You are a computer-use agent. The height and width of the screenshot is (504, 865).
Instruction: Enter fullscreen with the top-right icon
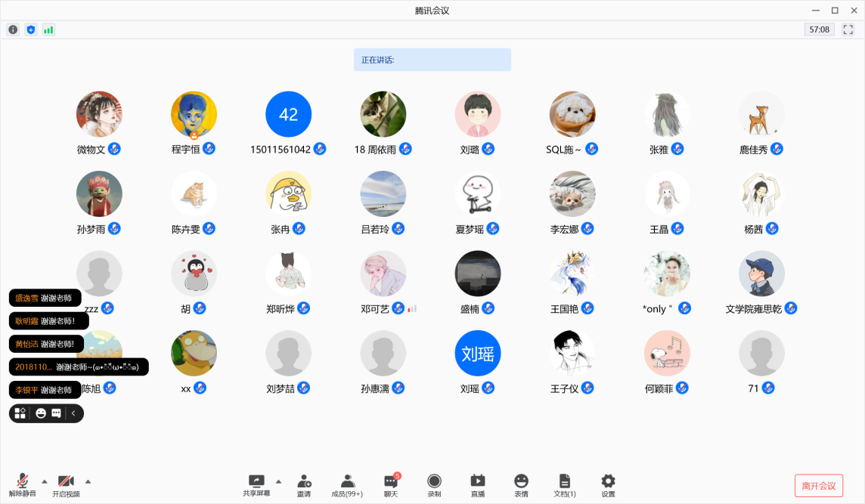coord(848,29)
